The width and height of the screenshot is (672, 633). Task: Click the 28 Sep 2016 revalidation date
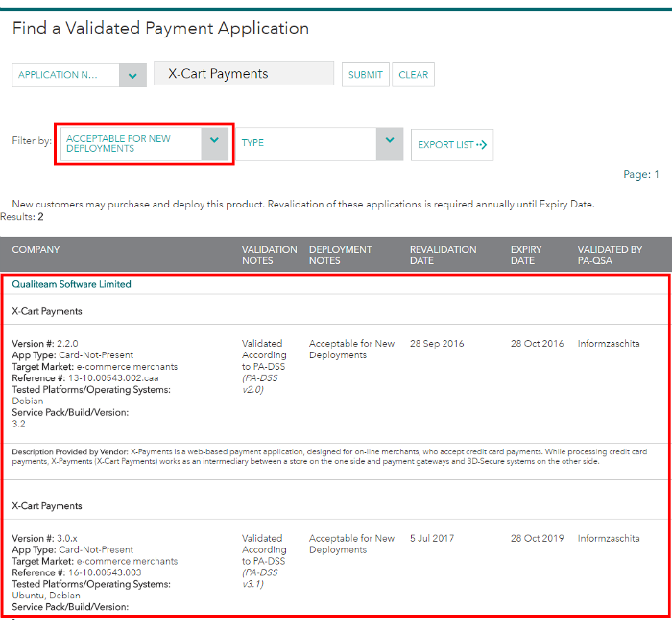coord(437,344)
